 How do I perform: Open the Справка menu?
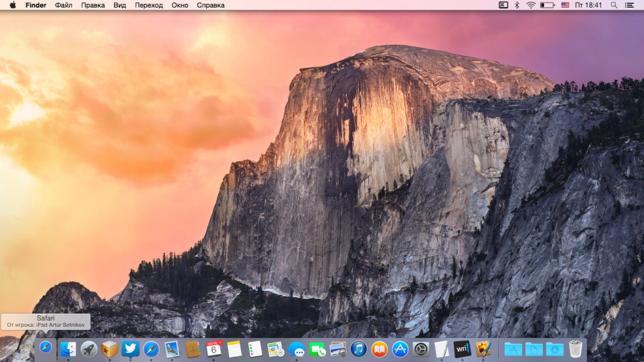click(211, 5)
